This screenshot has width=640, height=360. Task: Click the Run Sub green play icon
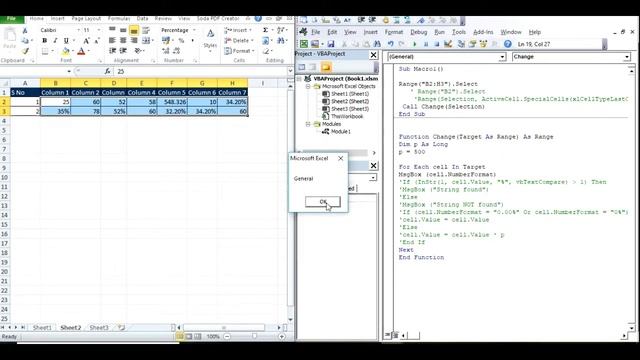pos(415,44)
